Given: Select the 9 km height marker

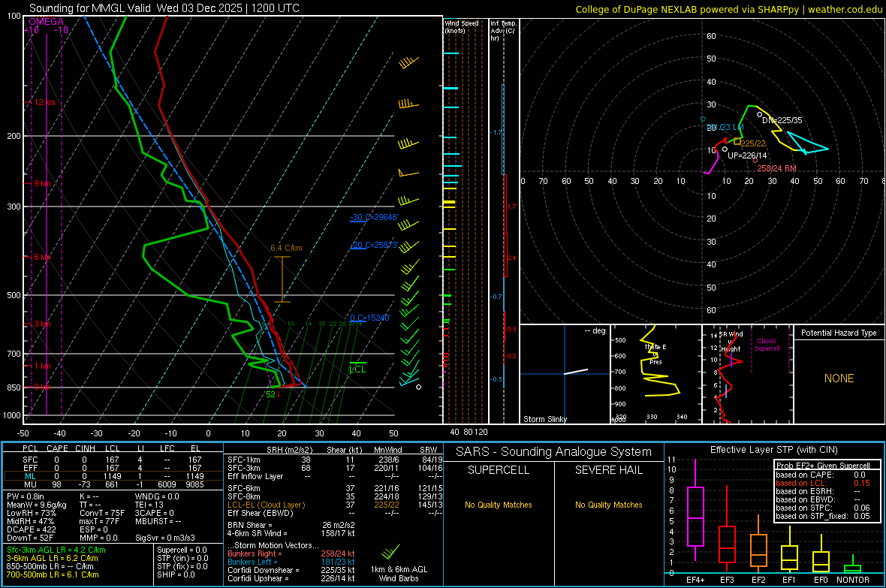Looking at the screenshot, I should tap(42, 184).
